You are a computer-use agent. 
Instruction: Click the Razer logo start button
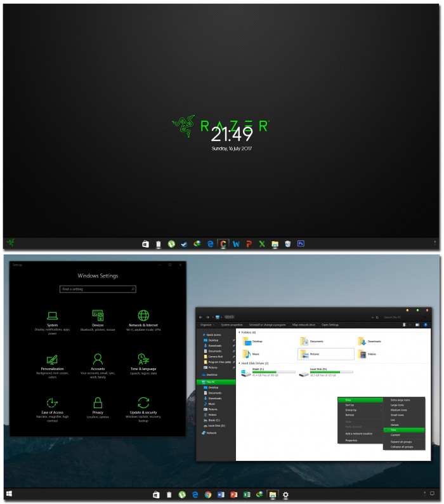click(10, 242)
